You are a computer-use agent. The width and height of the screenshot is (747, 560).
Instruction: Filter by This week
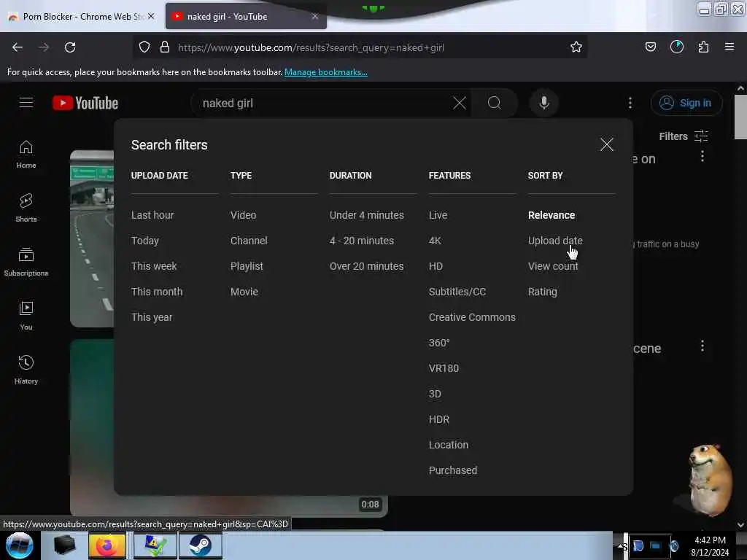tap(154, 265)
